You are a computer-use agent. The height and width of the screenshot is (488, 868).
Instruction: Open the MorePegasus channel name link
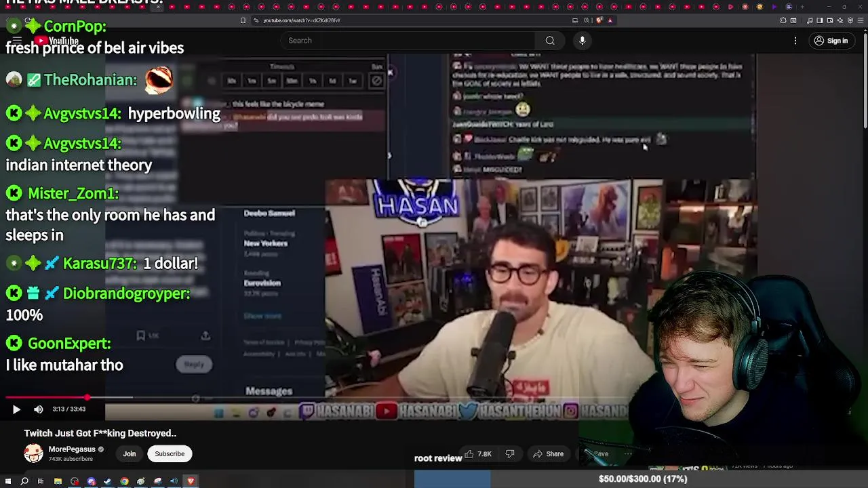(x=72, y=449)
